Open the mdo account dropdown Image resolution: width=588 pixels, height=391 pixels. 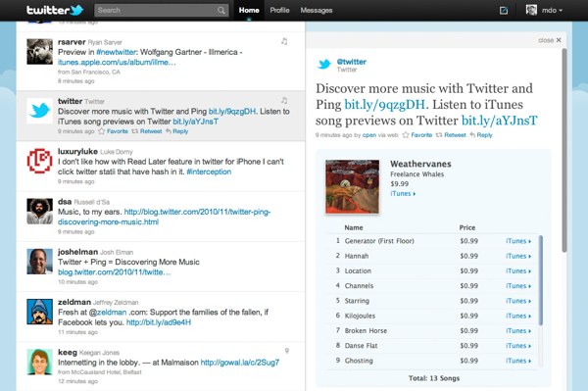point(552,11)
